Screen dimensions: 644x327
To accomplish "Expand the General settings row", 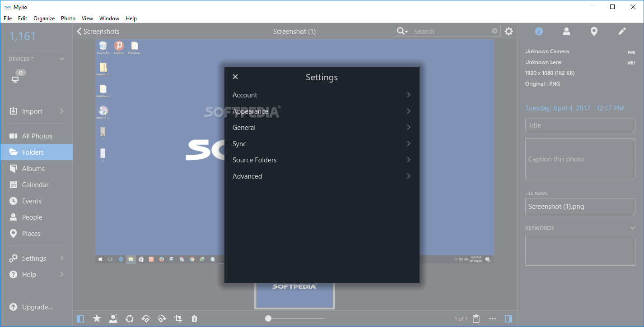I will 322,128.
